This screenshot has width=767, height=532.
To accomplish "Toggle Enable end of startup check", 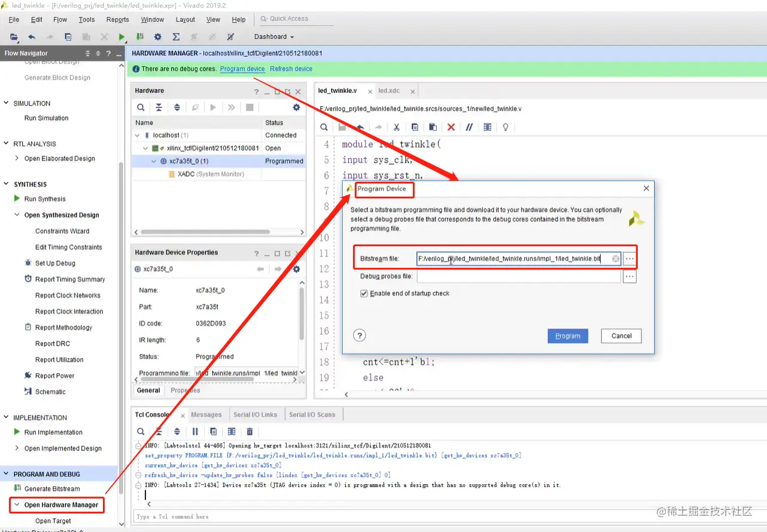I will pyautogui.click(x=364, y=293).
